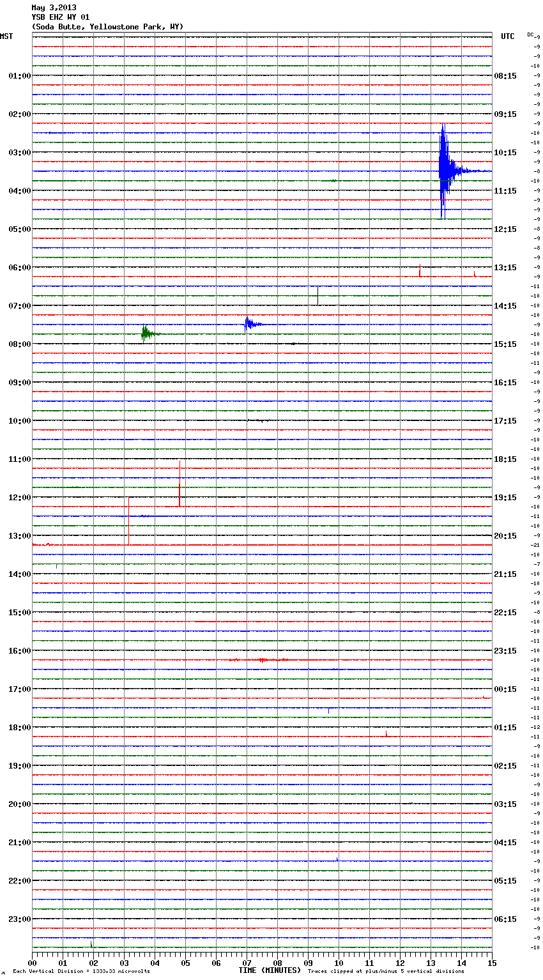The image size is (543, 980).
Task: Click the Soda Butte, Yellowstone Park location label
Action: tap(107, 27)
